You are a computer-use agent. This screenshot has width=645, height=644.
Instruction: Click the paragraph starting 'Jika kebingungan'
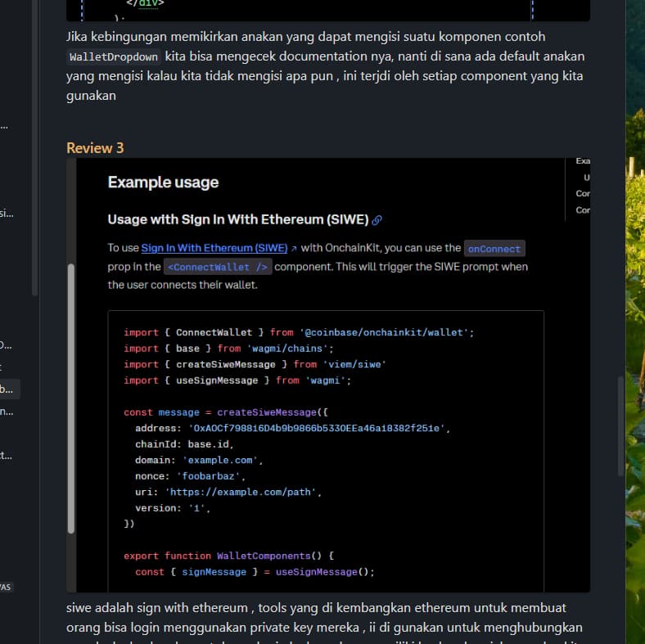point(326,65)
